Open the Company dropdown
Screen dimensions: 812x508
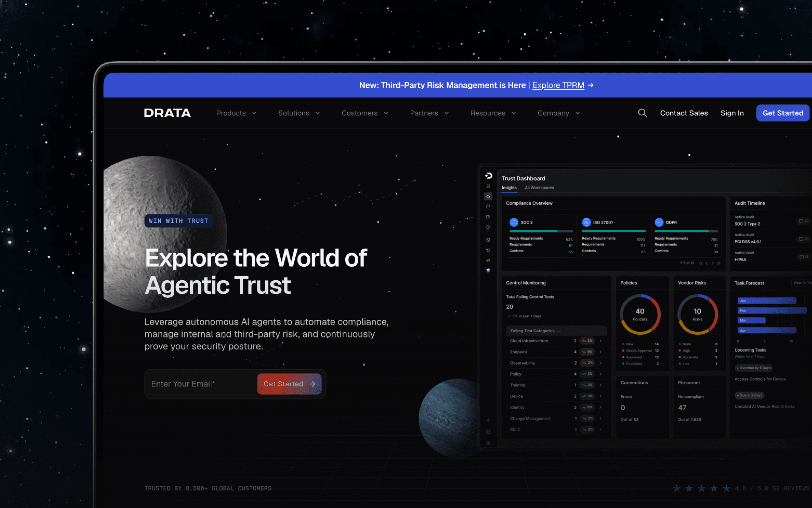(558, 113)
